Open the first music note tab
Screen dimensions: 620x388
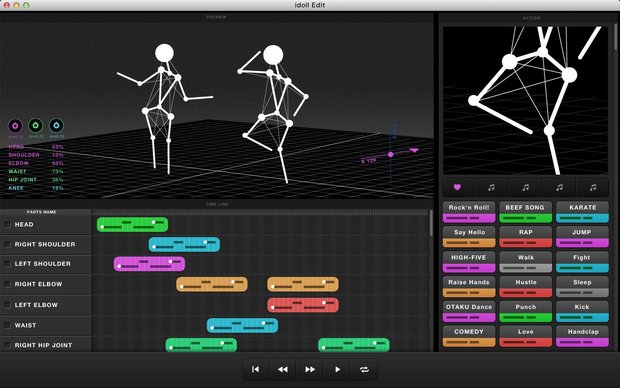[x=491, y=187]
